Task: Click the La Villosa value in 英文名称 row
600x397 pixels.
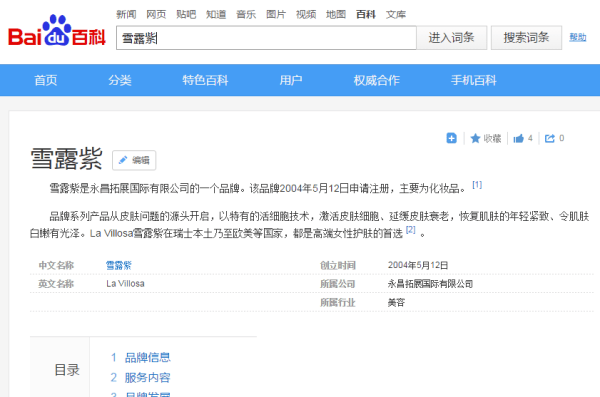Action: click(125, 284)
